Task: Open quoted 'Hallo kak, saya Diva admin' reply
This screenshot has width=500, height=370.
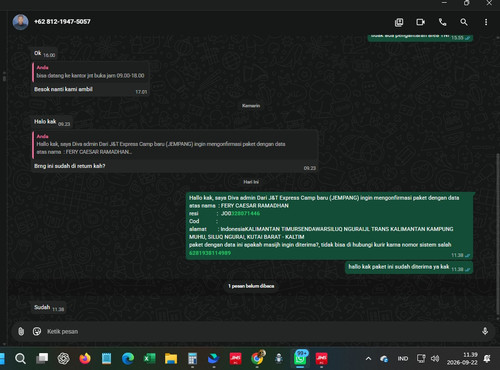Action: coord(174,144)
